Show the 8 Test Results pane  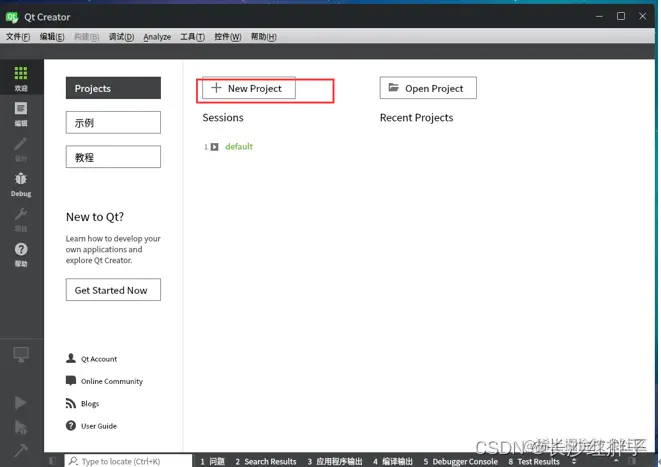coord(534,462)
